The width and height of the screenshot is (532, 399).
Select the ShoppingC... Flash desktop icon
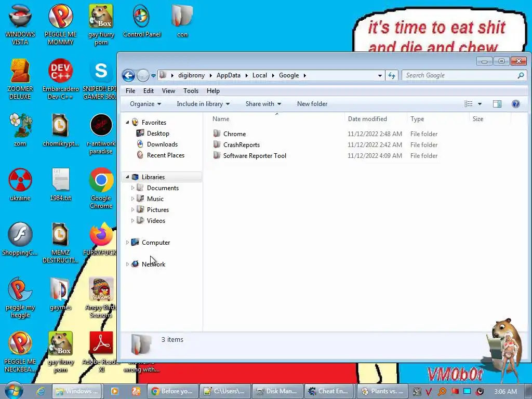coord(20,239)
